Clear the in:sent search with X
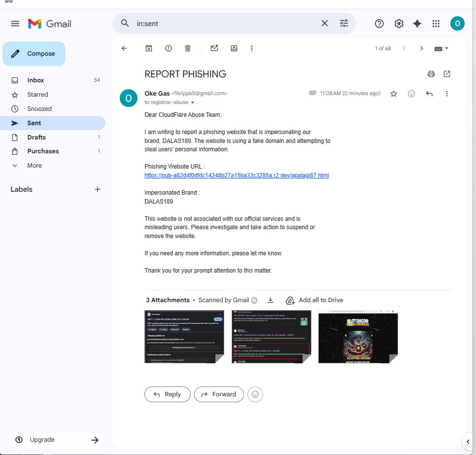Viewport: 476px width, 455px height. 325,23
